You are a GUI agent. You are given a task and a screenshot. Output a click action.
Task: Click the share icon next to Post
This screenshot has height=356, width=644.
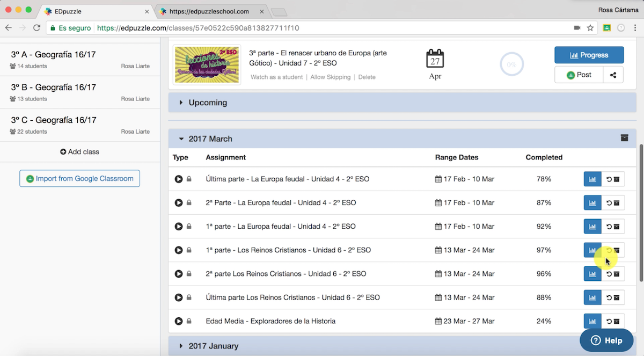point(613,75)
